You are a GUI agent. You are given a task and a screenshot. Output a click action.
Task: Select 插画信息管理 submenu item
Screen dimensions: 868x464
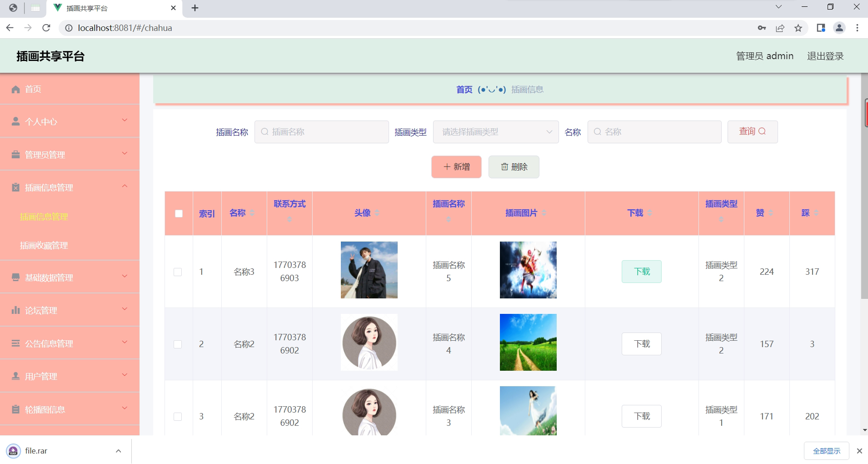pyautogui.click(x=44, y=217)
